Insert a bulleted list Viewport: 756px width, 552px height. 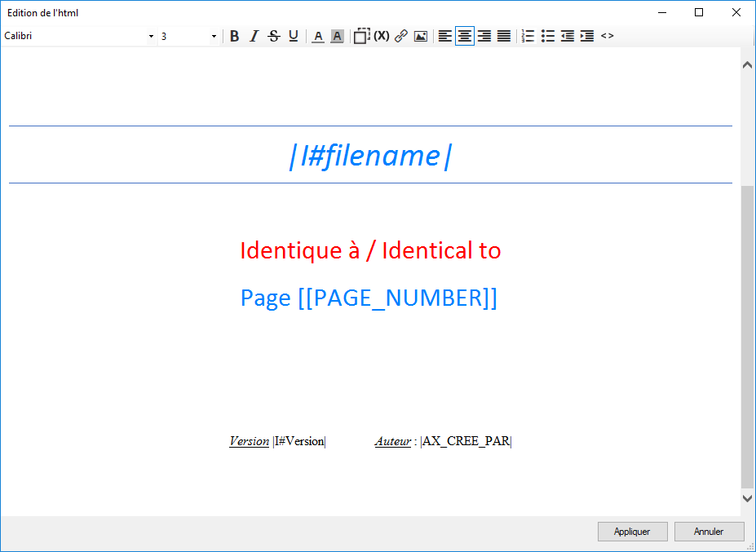coord(547,36)
